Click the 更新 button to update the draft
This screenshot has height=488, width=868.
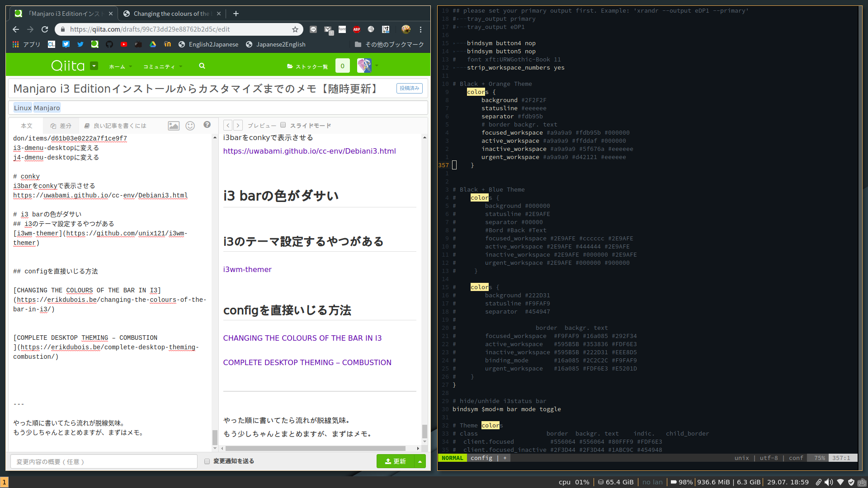point(395,461)
